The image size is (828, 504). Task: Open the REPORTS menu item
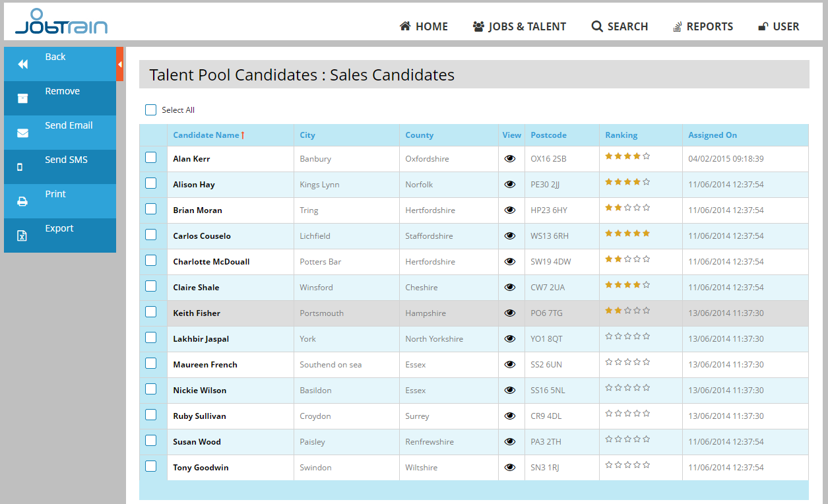703,26
